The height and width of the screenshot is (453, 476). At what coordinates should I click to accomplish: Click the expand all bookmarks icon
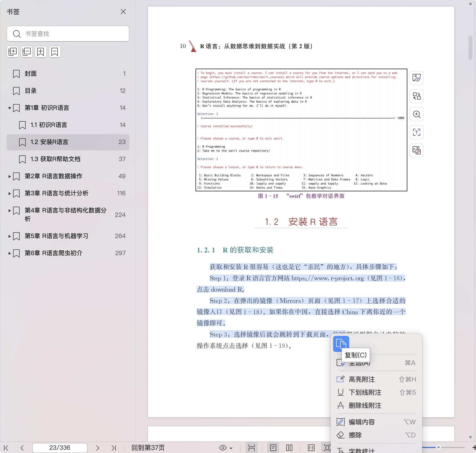(13, 52)
